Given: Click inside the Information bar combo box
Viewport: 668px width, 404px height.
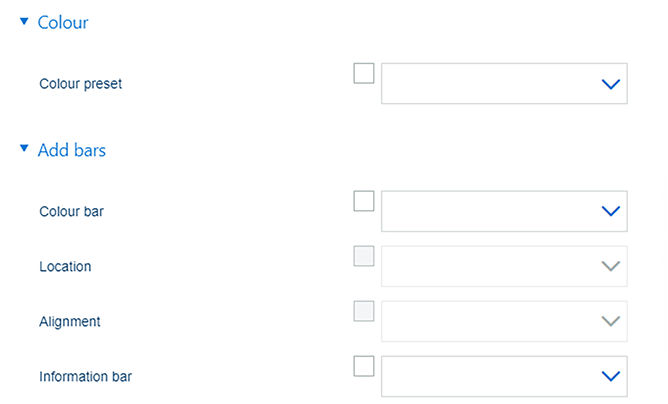Looking at the screenshot, I should pos(490,376).
